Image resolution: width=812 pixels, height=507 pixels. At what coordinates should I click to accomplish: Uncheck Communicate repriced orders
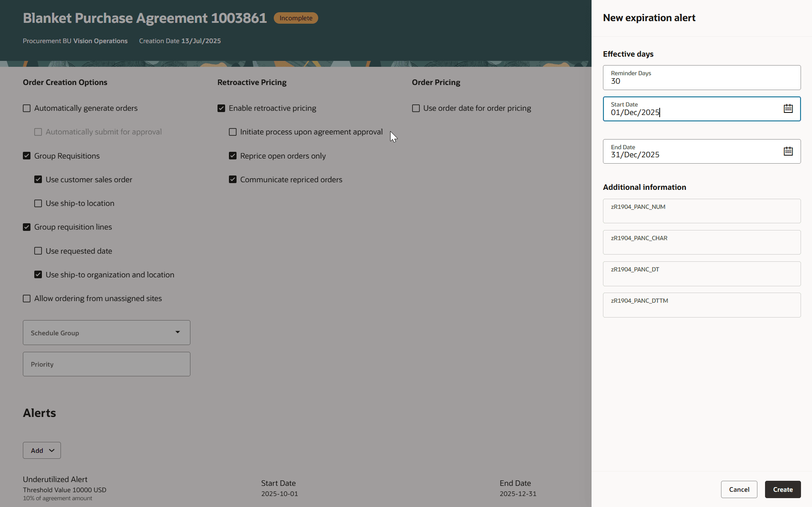coord(233,180)
